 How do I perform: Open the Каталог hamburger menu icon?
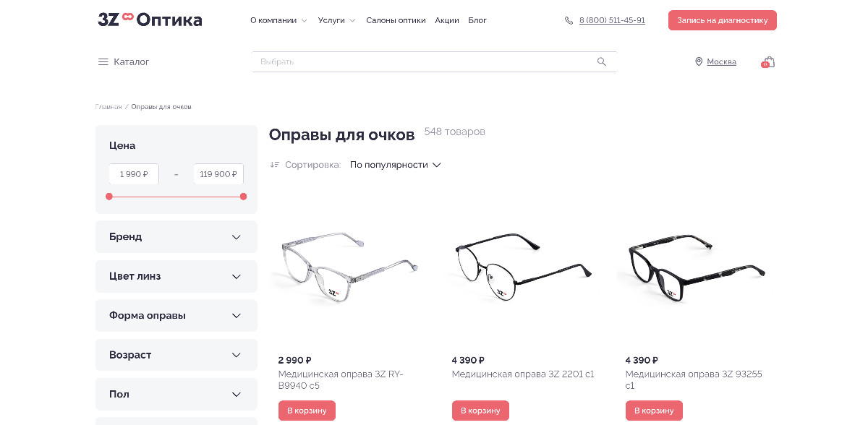pos(103,62)
